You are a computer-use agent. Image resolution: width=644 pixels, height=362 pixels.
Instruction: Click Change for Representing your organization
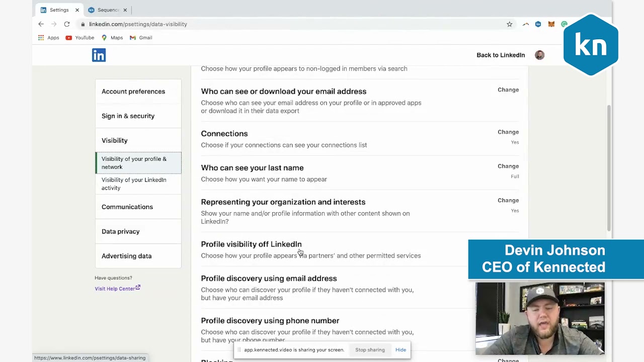[x=508, y=201]
